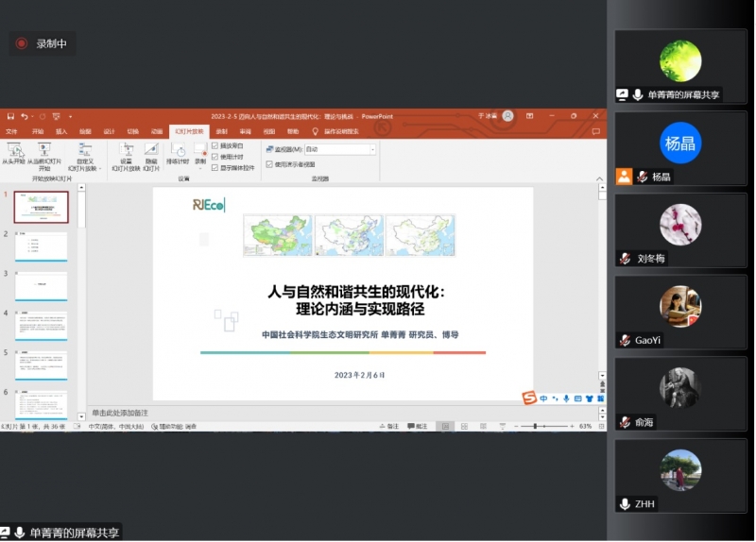This screenshot has height=542, width=756.
Task: Click the Sogou input method S icon
Action: tap(529, 398)
